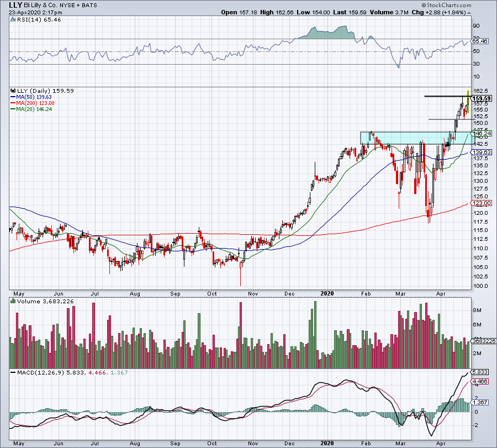
Task: Click the 1.367 histogram axis flag
Action: pos(479,402)
